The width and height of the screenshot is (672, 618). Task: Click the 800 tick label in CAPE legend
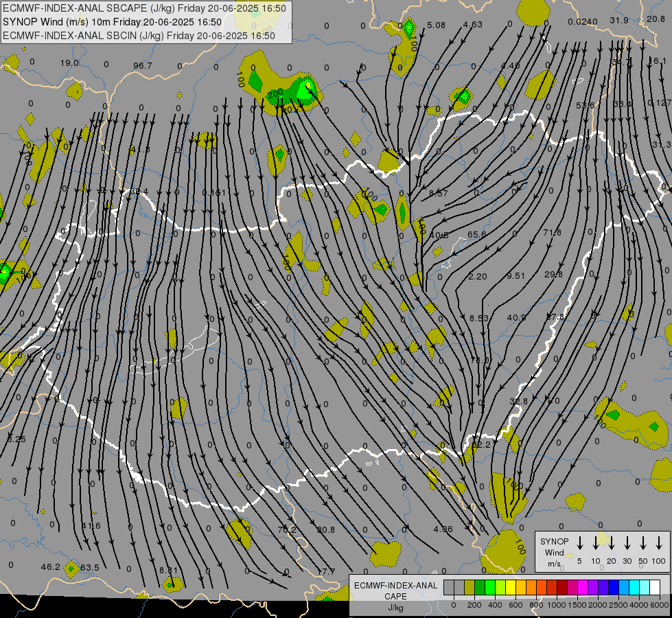[x=536, y=605]
